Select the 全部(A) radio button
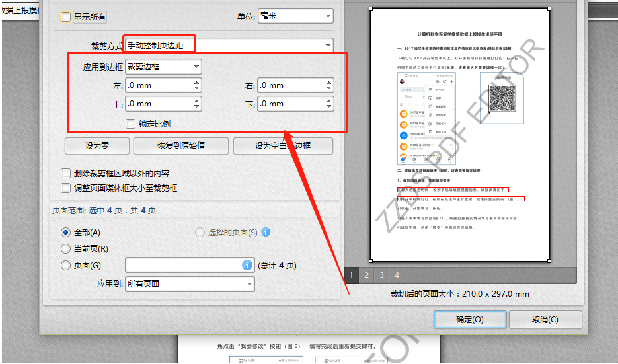Screen dimensions: 618x364 point(66,233)
